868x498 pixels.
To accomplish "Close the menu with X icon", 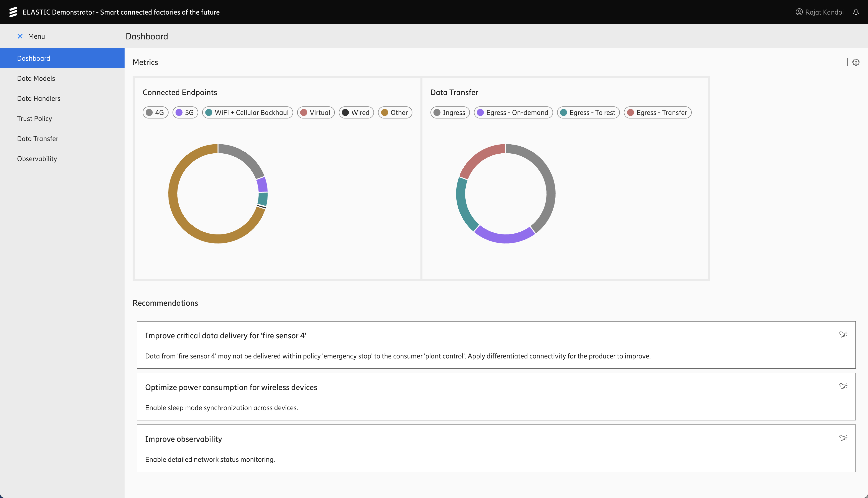I will pyautogui.click(x=20, y=36).
